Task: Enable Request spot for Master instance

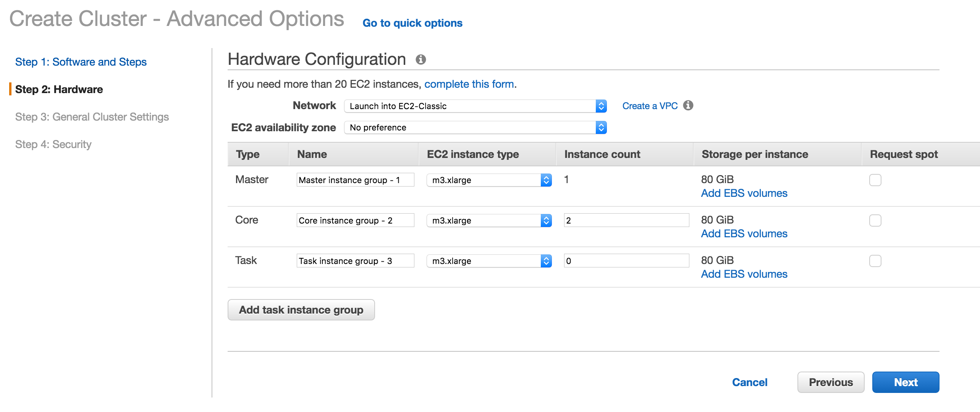Action: tap(875, 180)
